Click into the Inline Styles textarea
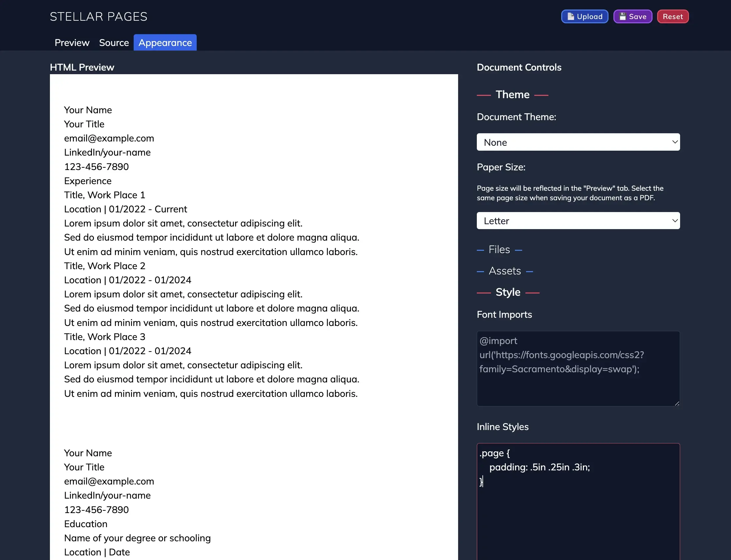731x560 pixels. tap(578, 502)
